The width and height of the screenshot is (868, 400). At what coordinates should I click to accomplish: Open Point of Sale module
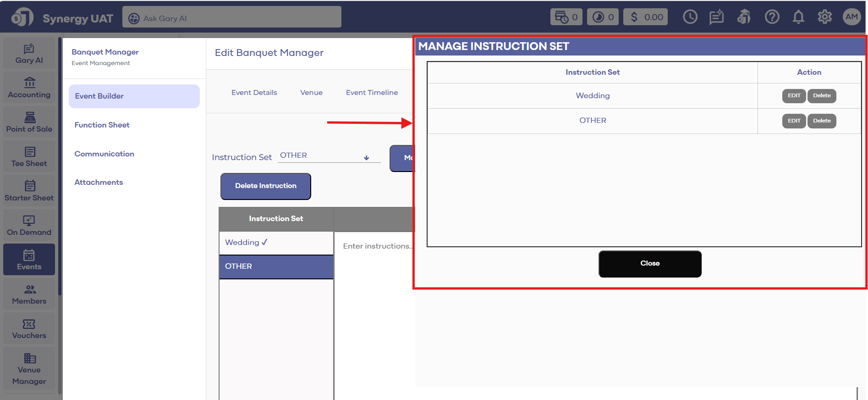(x=29, y=122)
